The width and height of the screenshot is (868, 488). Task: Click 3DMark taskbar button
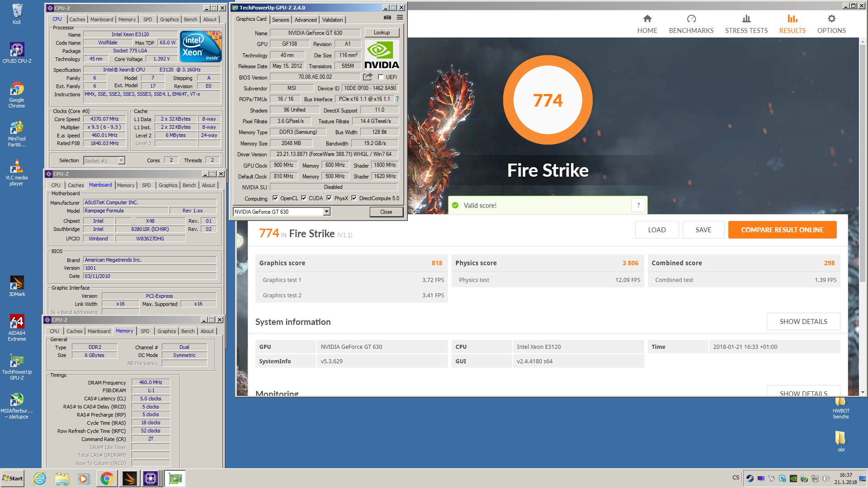click(129, 479)
